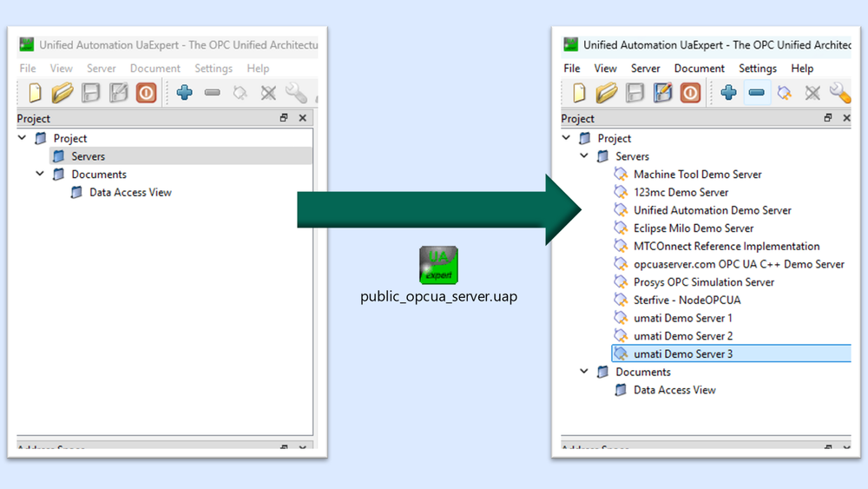Select Sterfive - NodeOPCUA server
The height and width of the screenshot is (489, 868).
point(687,301)
